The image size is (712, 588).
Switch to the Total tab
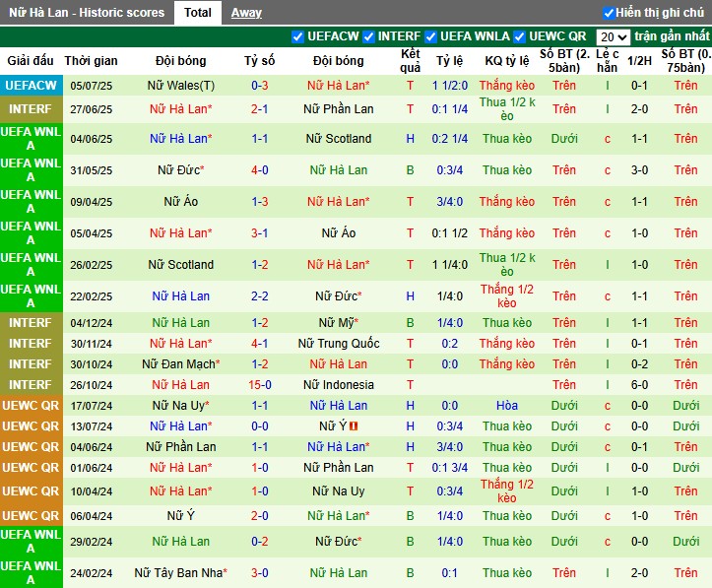pyautogui.click(x=198, y=13)
